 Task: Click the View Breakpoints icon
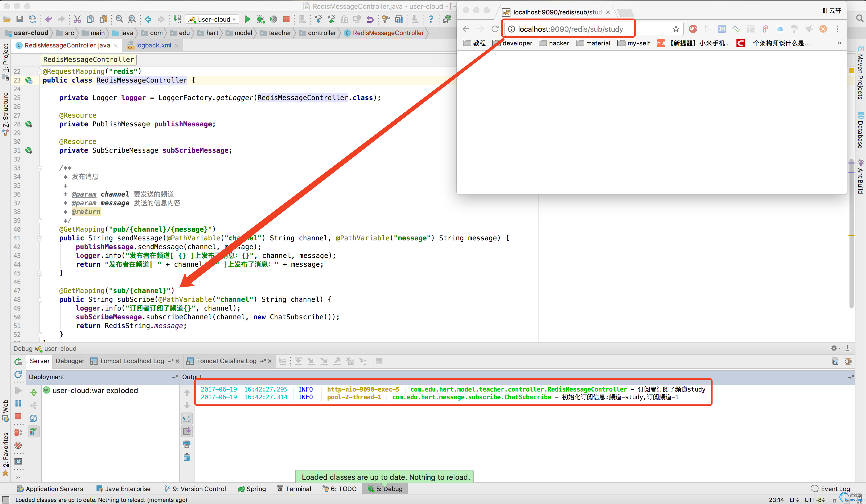pyautogui.click(x=18, y=432)
